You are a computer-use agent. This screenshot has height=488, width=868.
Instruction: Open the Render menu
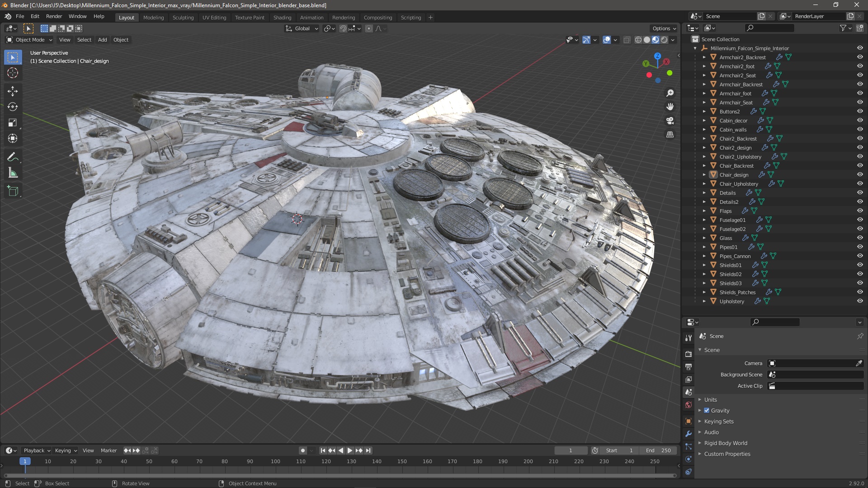click(54, 16)
